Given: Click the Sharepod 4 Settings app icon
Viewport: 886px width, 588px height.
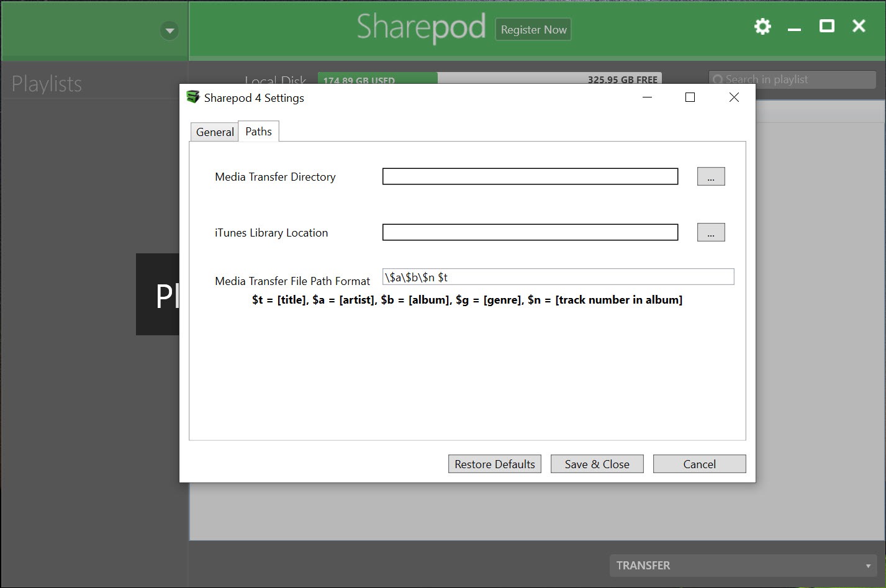Looking at the screenshot, I should pos(193,97).
